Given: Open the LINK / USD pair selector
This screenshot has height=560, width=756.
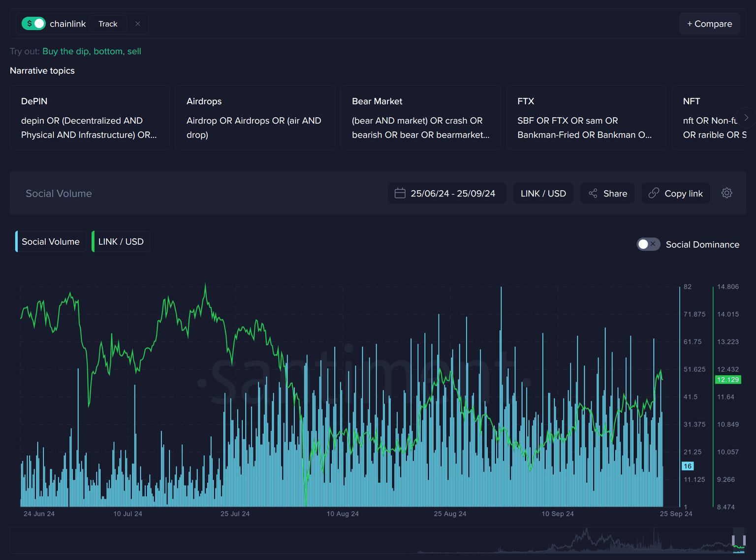Looking at the screenshot, I should (543, 193).
